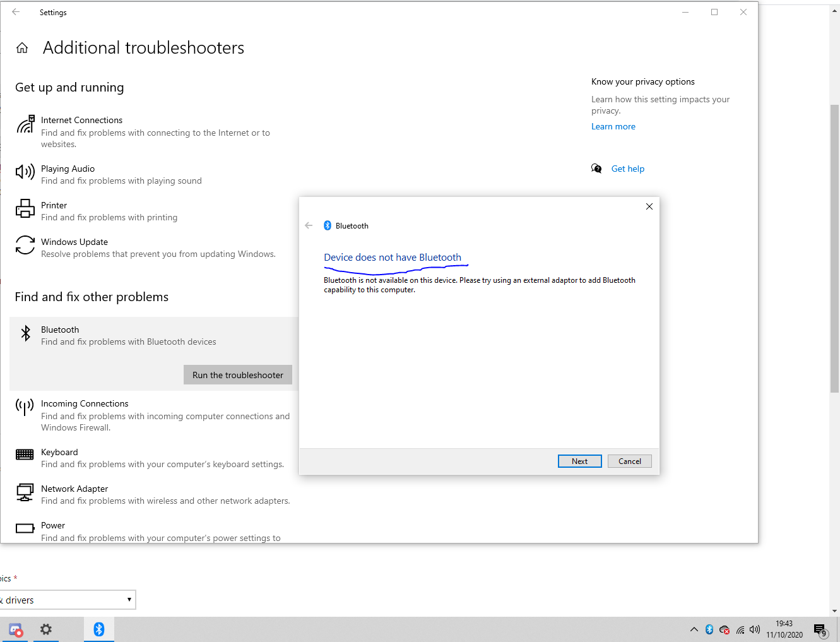Switch to Bluetooth troubleshooter taskbar item
This screenshot has width=840, height=642.
click(99, 629)
